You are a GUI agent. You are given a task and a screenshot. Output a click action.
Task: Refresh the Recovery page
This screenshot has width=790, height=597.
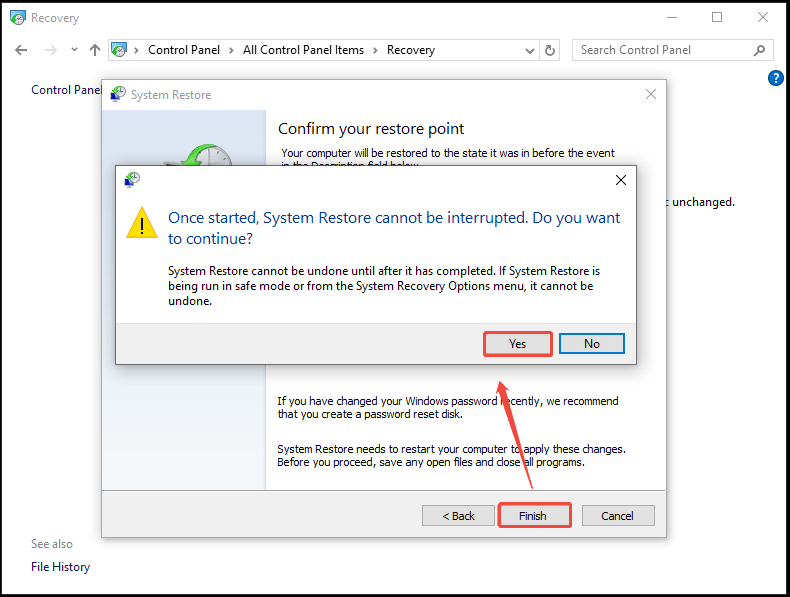click(x=550, y=50)
